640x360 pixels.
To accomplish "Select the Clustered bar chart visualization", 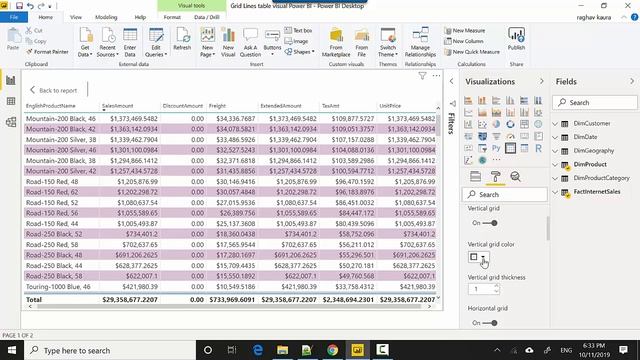I will [496, 100].
